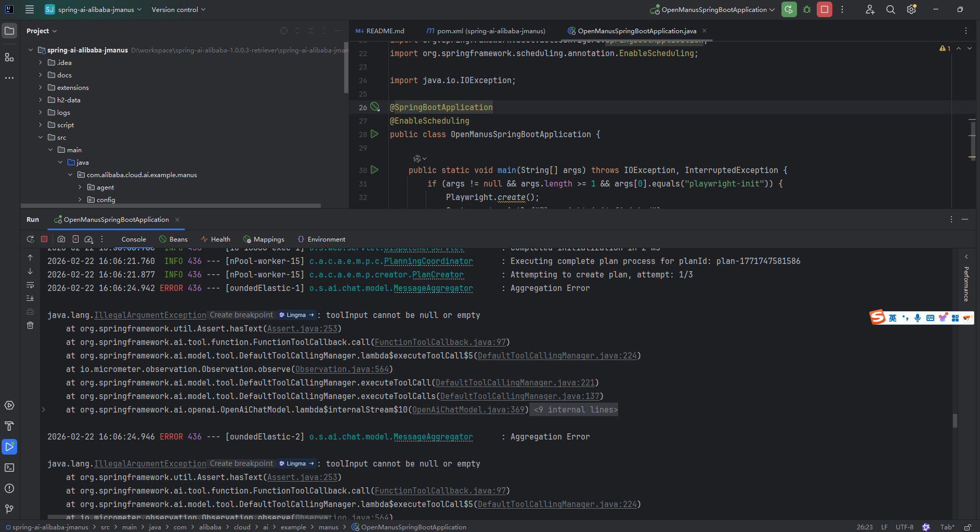Screen dimensions: 980x532
Task: Collapse the src folder in project tree
Action: pos(41,137)
